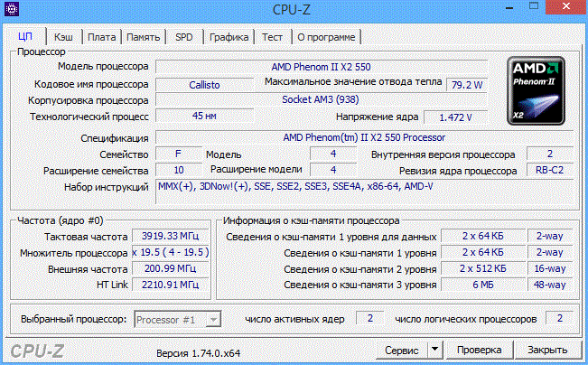This screenshot has height=365, width=588.
Task: Click the 45 нм technology value
Action: click(204, 116)
